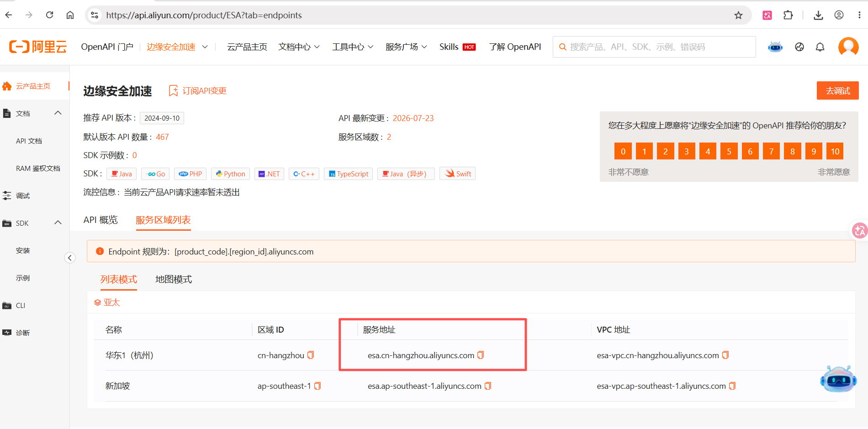Image resolution: width=868 pixels, height=429 pixels.
Task: Copy esa-vpc.cn-hangzhou.aliyuncs.com VPC address
Action: click(725, 355)
